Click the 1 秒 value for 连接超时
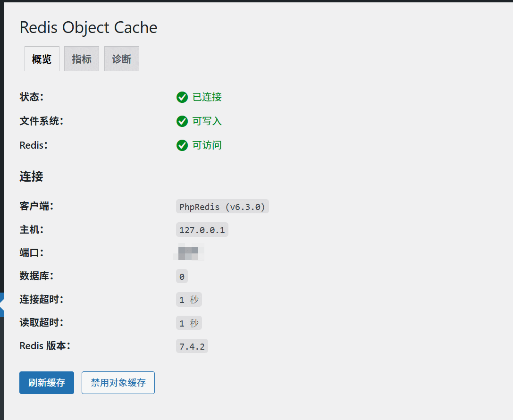Image resolution: width=513 pixels, height=420 pixels. 189,300
